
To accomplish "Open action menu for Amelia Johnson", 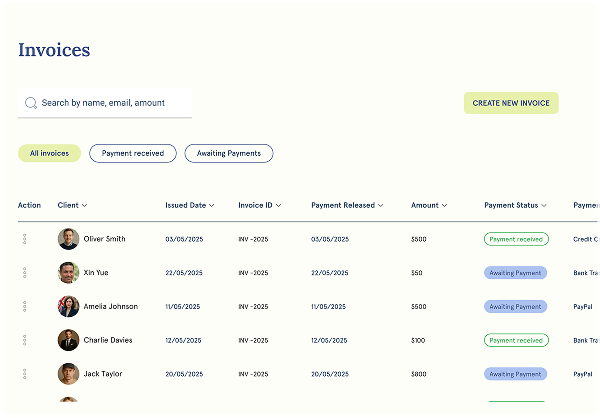I will pos(24,307).
